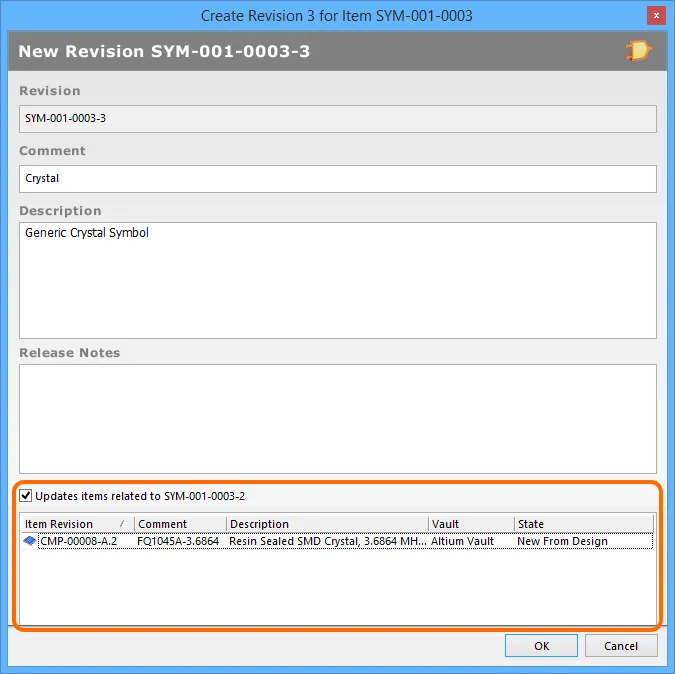Click the Comment column header in table
Image resolution: width=675 pixels, height=674 pixels.
tap(180, 524)
